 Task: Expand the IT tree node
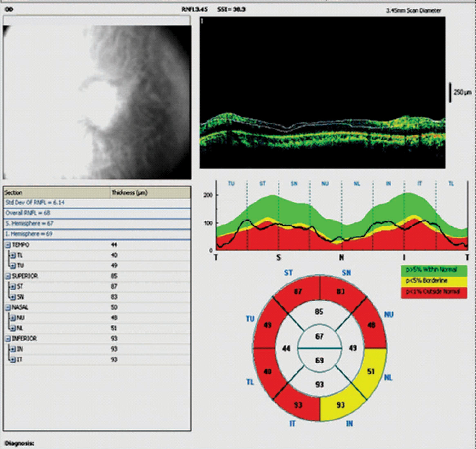click(x=13, y=360)
